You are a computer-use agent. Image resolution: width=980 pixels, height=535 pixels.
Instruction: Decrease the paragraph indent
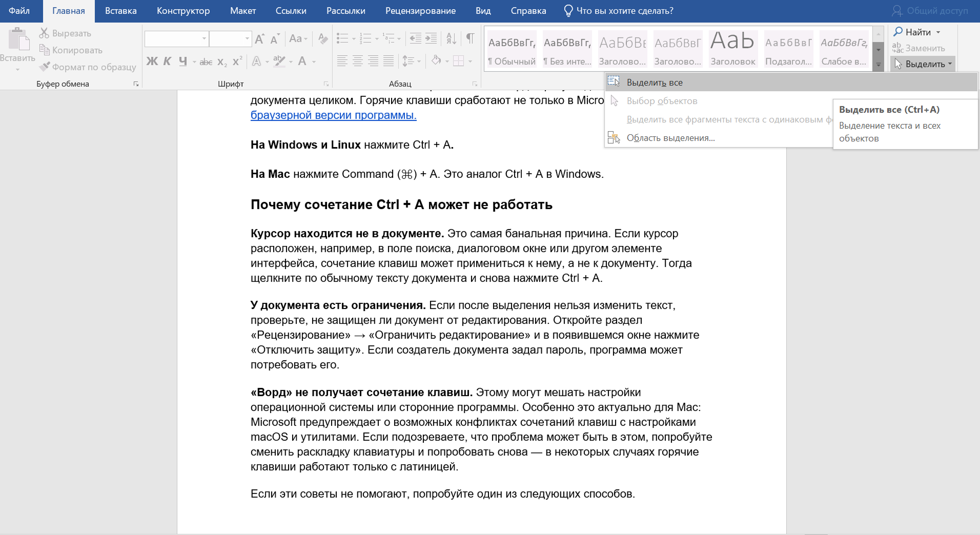click(416, 38)
